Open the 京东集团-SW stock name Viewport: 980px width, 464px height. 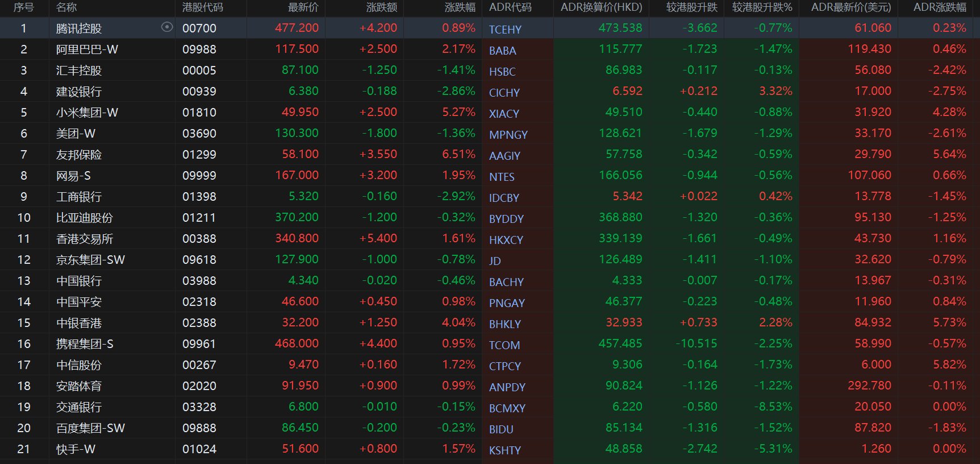click(x=90, y=260)
